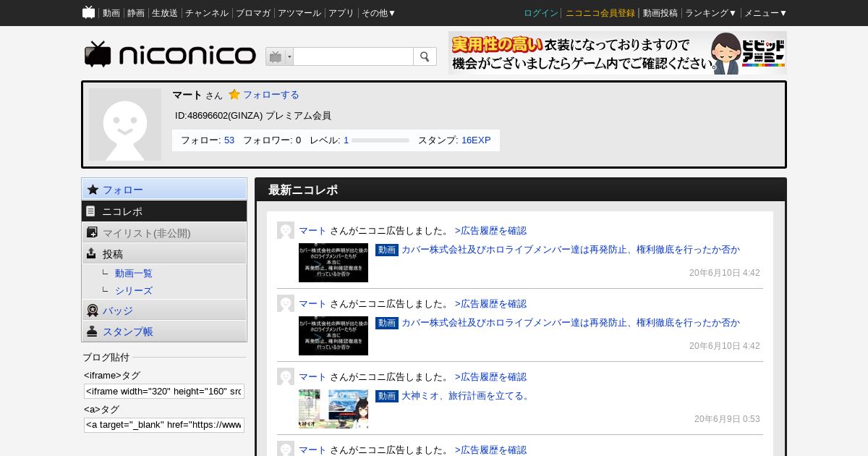
Task: Open 広告履歴を確認 in fourth report
Action: click(x=490, y=450)
